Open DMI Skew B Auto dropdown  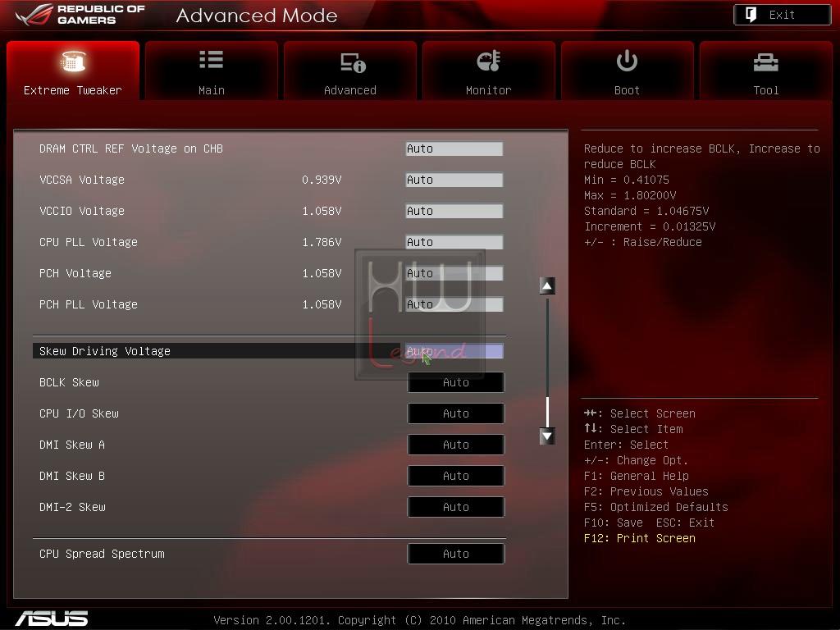456,476
